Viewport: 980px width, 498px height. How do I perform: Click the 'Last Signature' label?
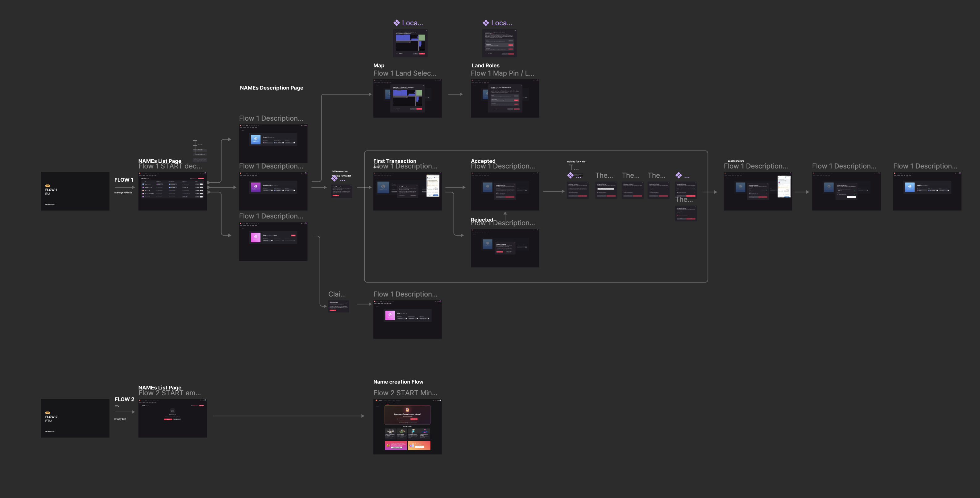tap(736, 161)
